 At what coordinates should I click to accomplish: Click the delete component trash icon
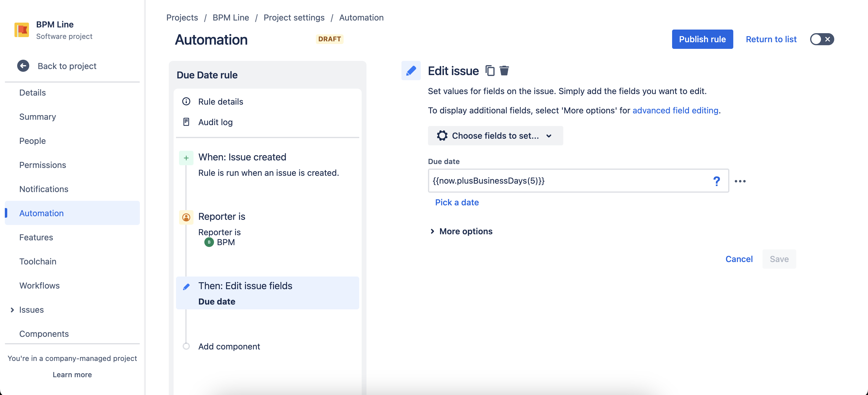[504, 71]
